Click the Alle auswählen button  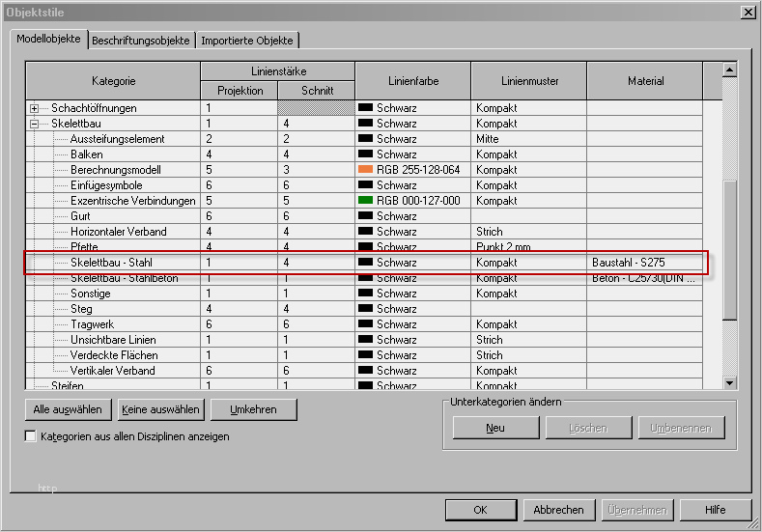click(x=68, y=409)
